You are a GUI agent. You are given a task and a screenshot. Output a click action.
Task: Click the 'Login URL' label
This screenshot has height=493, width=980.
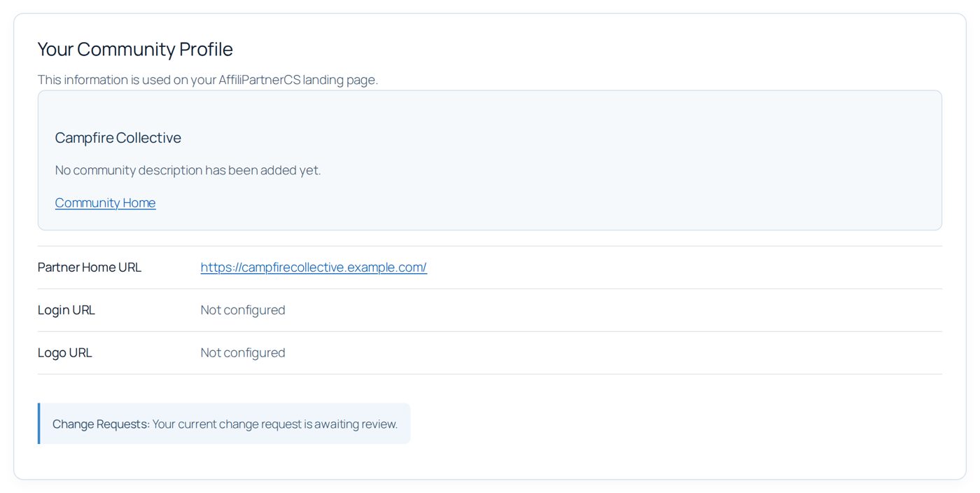click(x=66, y=310)
